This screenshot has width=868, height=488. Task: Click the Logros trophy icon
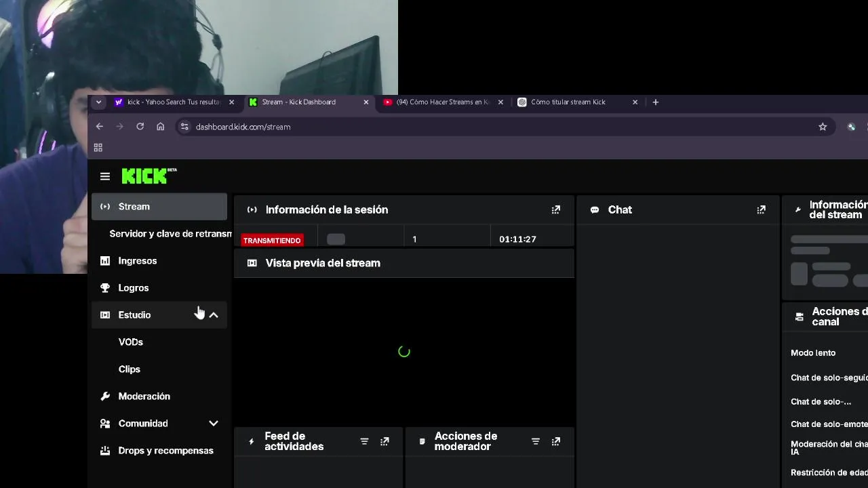click(x=105, y=288)
